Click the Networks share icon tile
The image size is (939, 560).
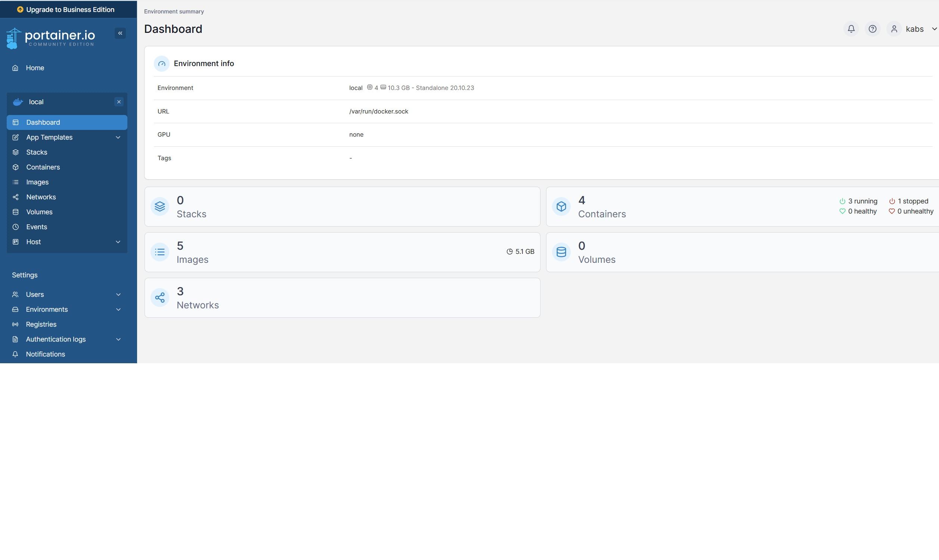[159, 298]
